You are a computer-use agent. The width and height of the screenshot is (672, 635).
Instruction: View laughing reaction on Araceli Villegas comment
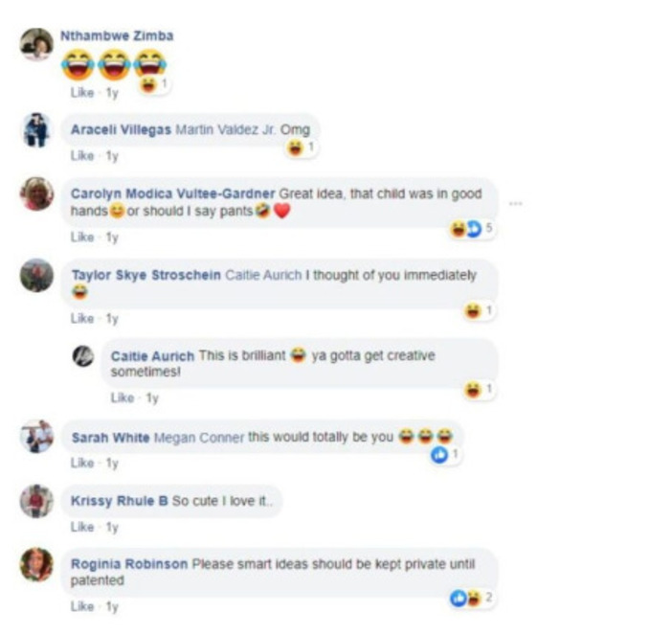[302, 147]
